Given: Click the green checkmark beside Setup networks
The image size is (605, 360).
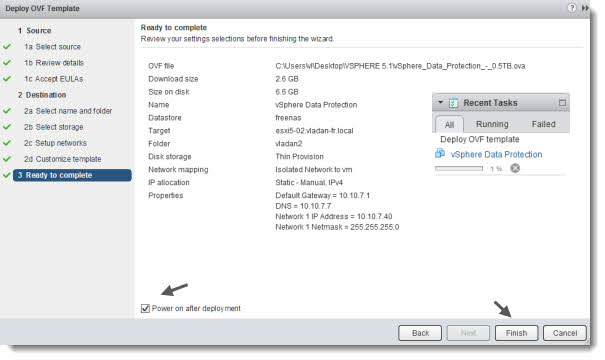Looking at the screenshot, I should tap(7, 143).
